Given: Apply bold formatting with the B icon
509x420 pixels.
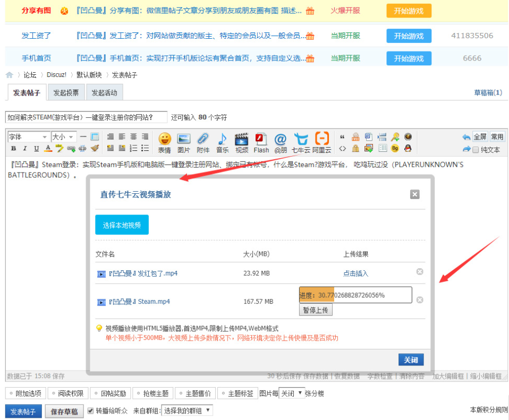Looking at the screenshot, I should (13, 148).
